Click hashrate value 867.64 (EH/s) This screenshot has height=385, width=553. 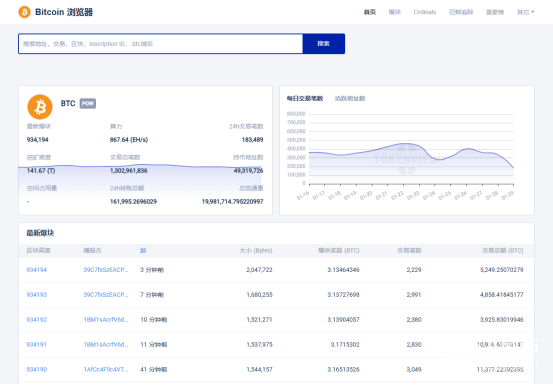tap(129, 140)
